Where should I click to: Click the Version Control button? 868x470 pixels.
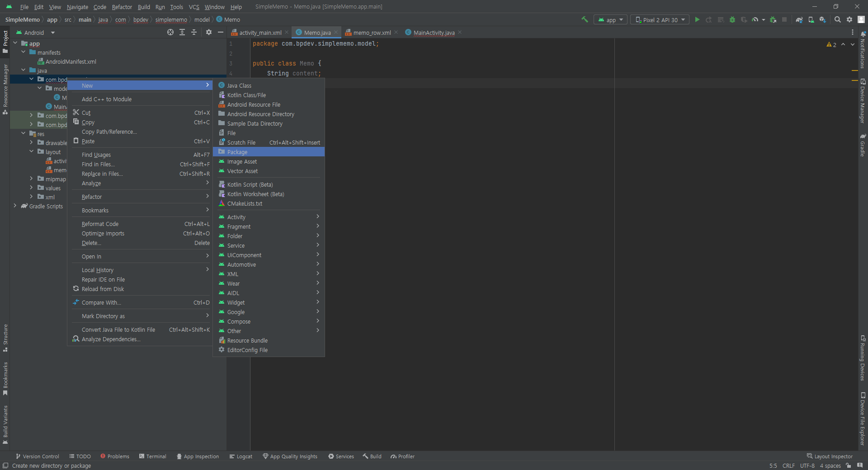[38, 456]
